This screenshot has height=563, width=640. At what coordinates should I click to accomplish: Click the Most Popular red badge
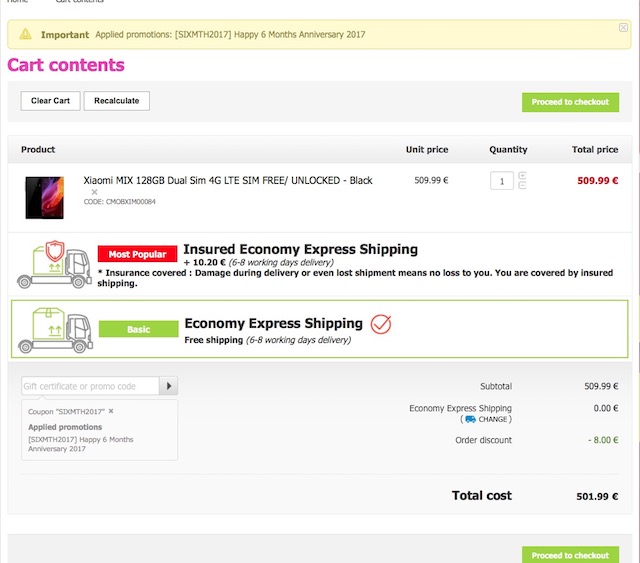(x=138, y=254)
